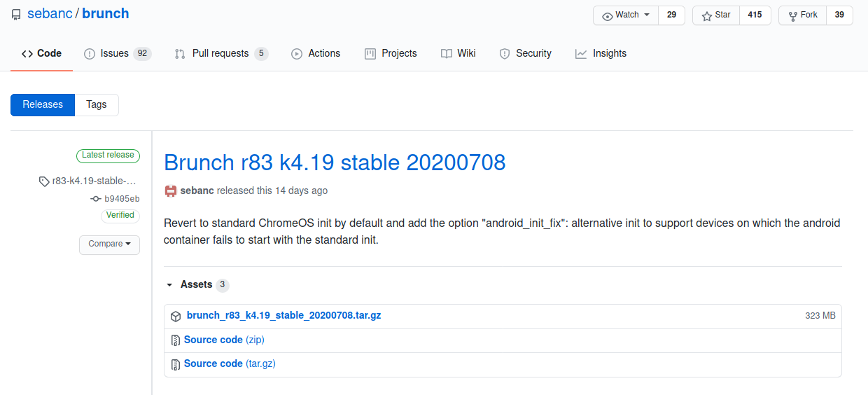Download brunch_r83_k4.19_stable_20200708.tar.gz
Screen dimensions: 868x395
283,316
